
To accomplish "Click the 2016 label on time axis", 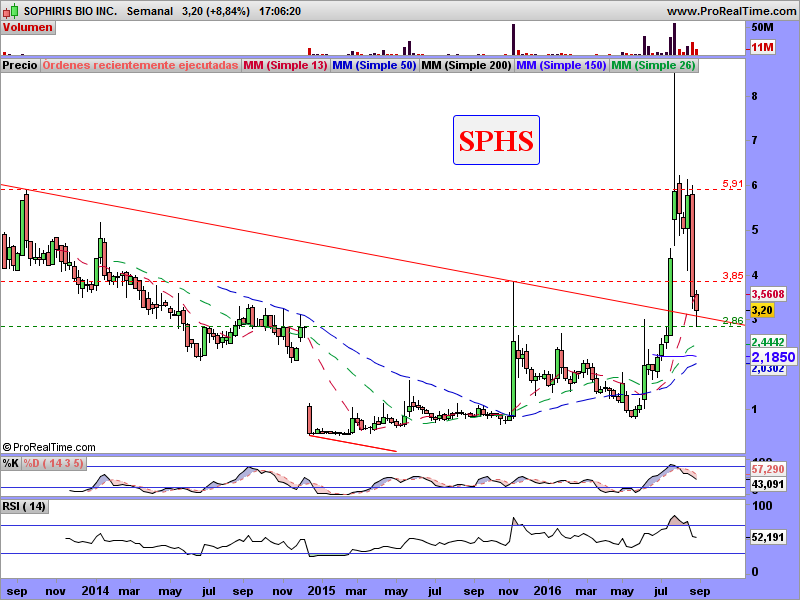I will [x=547, y=591].
